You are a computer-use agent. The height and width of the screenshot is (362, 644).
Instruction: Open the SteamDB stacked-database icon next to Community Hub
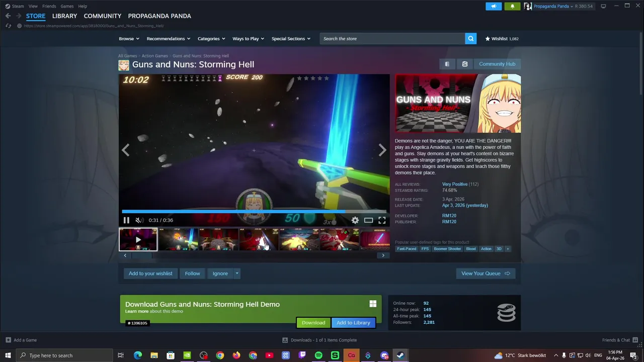click(465, 64)
